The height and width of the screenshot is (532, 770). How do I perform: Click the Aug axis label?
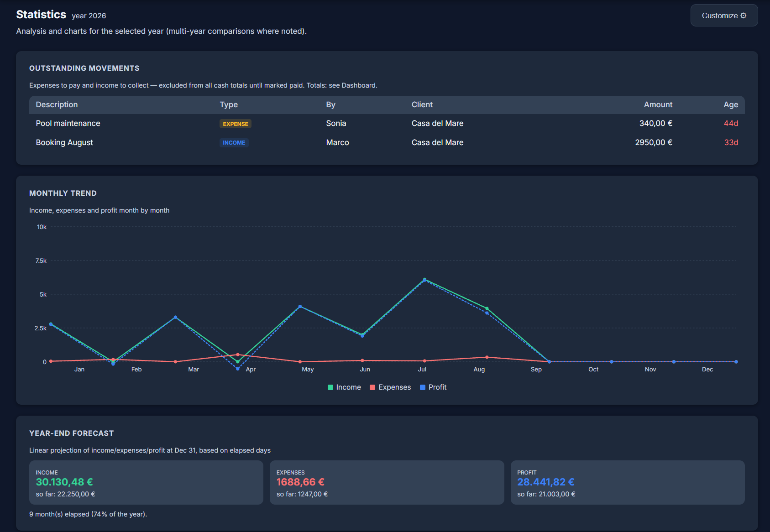[479, 369]
